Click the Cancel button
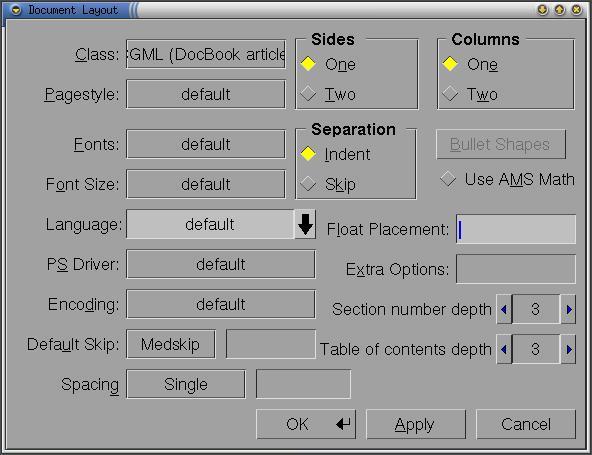This screenshot has width=592, height=455. (526, 424)
